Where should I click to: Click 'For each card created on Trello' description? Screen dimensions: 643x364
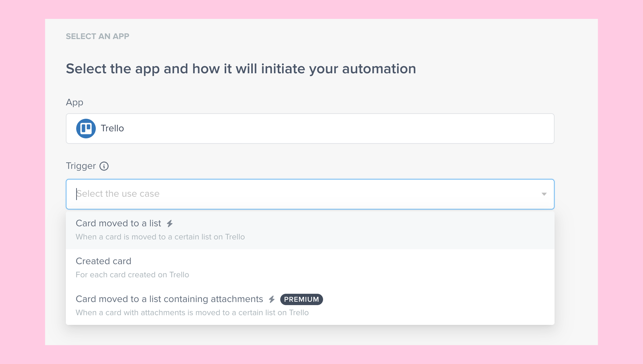click(x=132, y=275)
